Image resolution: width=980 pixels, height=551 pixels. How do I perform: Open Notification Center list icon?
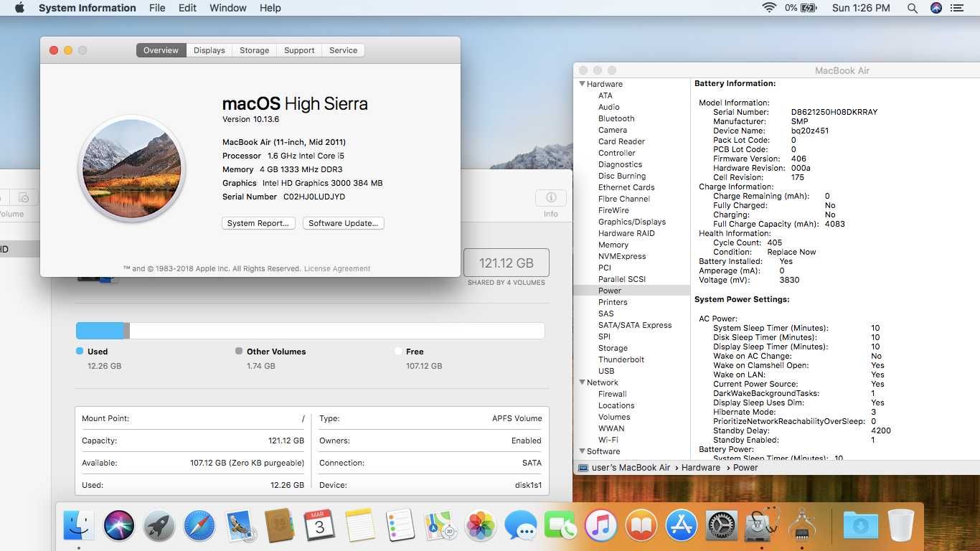(956, 8)
